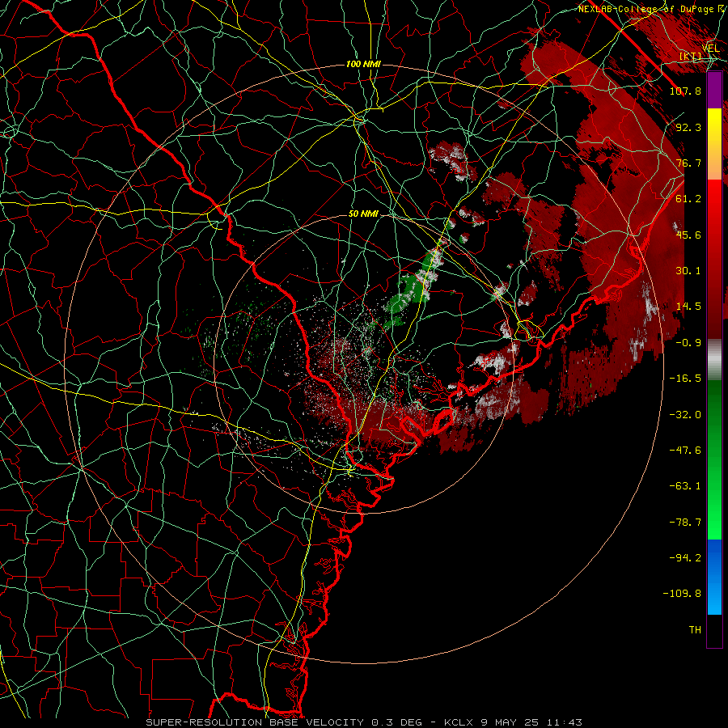Select the 45.6 value on velocity scale
The image size is (728, 728).
pos(688,235)
